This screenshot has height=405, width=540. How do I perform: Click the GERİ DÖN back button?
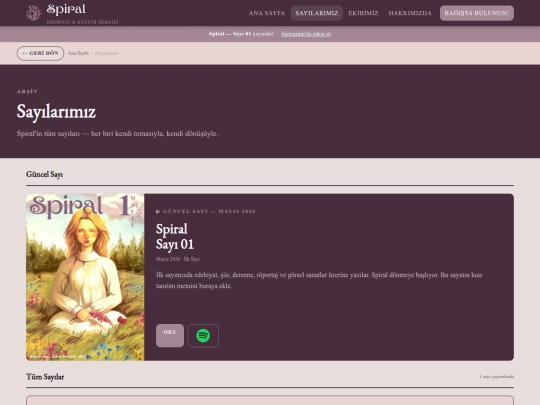(40, 53)
